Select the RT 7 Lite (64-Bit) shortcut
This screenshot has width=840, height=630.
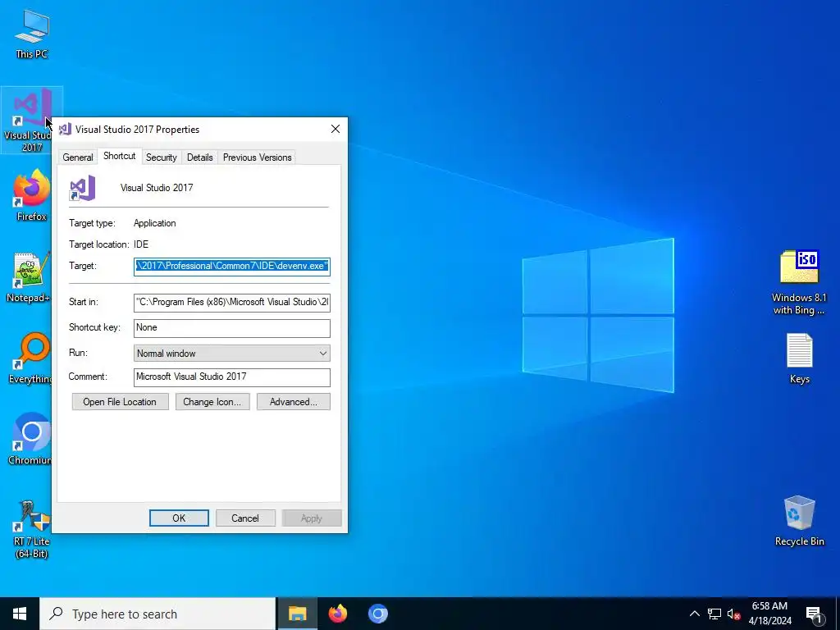(32, 529)
